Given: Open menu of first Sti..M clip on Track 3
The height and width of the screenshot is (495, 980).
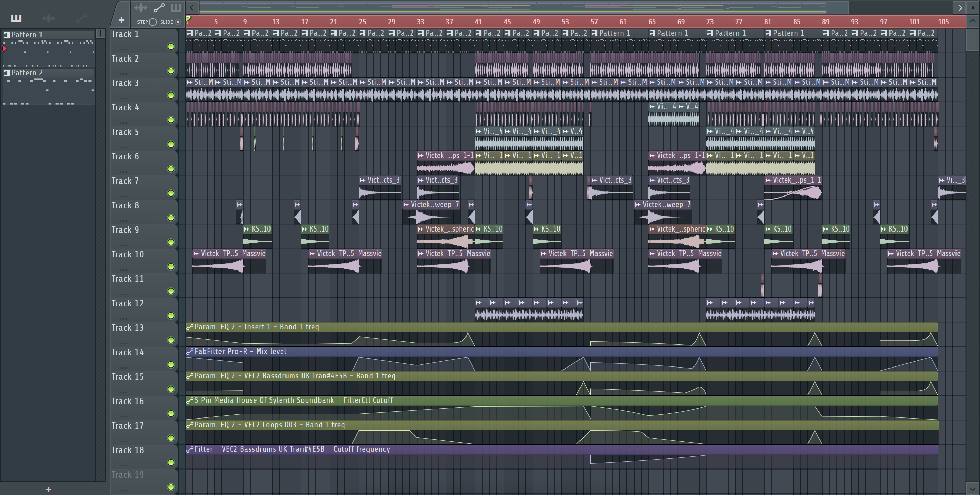Looking at the screenshot, I should 190,82.
